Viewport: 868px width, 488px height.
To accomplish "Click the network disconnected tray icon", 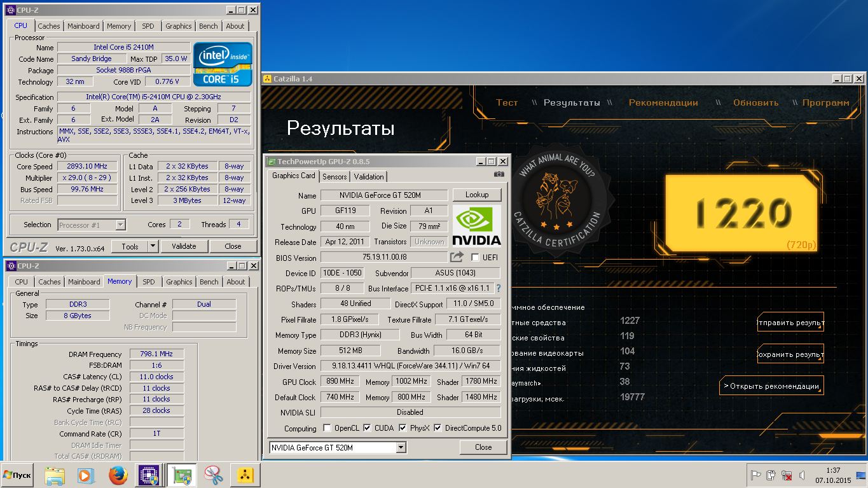I will click(x=787, y=475).
